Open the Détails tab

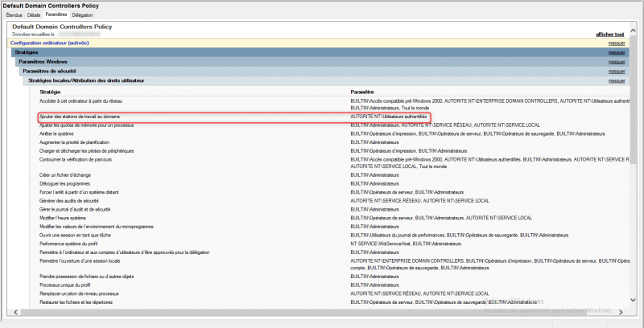[34, 15]
